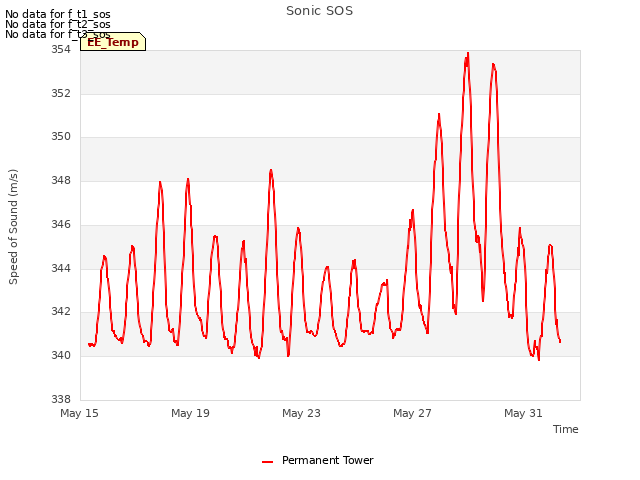Click the 352 y-axis tick label
Image resolution: width=640 pixels, height=480 pixels.
tap(61, 93)
